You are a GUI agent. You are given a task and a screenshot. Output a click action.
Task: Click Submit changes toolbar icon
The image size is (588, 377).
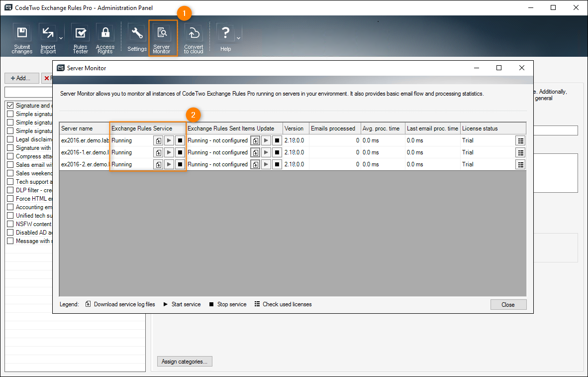(x=22, y=39)
